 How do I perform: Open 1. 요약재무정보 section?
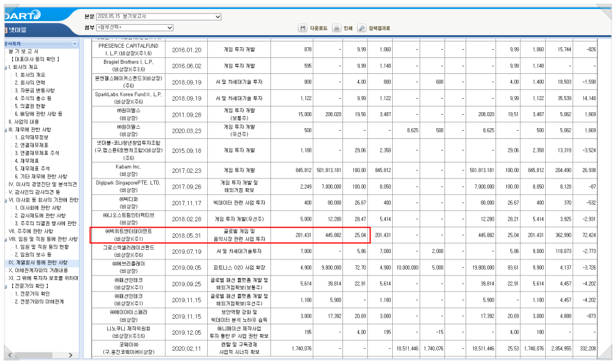click(31, 138)
